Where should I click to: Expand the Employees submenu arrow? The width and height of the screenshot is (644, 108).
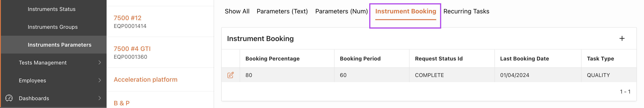pyautogui.click(x=100, y=80)
